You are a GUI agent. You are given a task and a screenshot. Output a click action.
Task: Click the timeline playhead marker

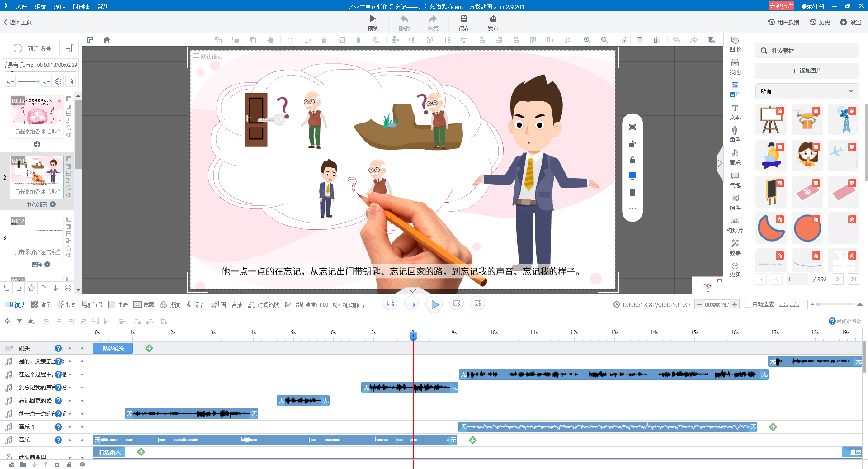point(413,335)
